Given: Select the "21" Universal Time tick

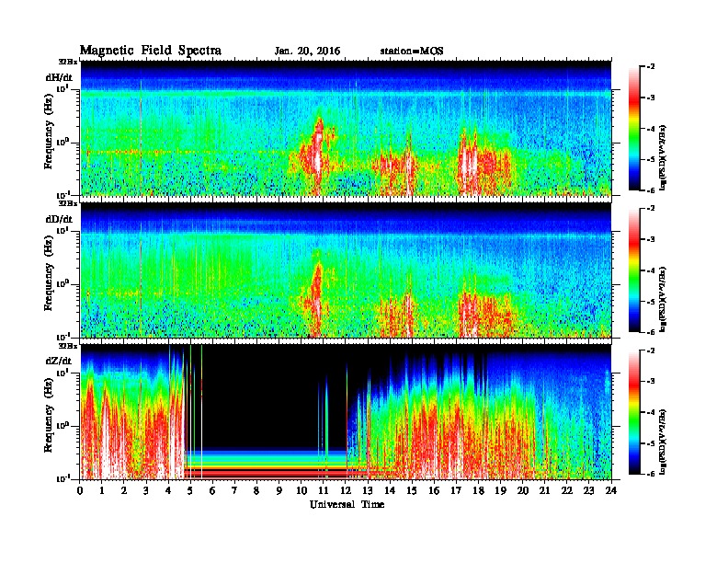Looking at the screenshot, I should click(544, 491).
